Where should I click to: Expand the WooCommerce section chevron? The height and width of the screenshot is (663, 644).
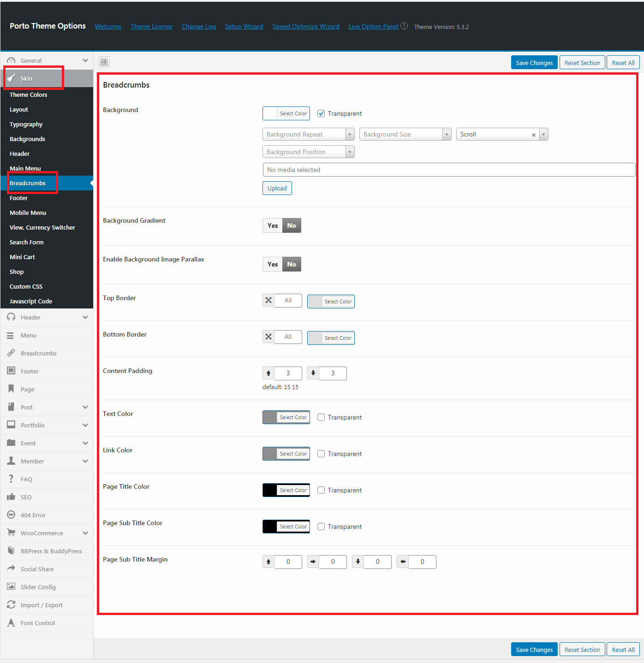click(x=85, y=533)
